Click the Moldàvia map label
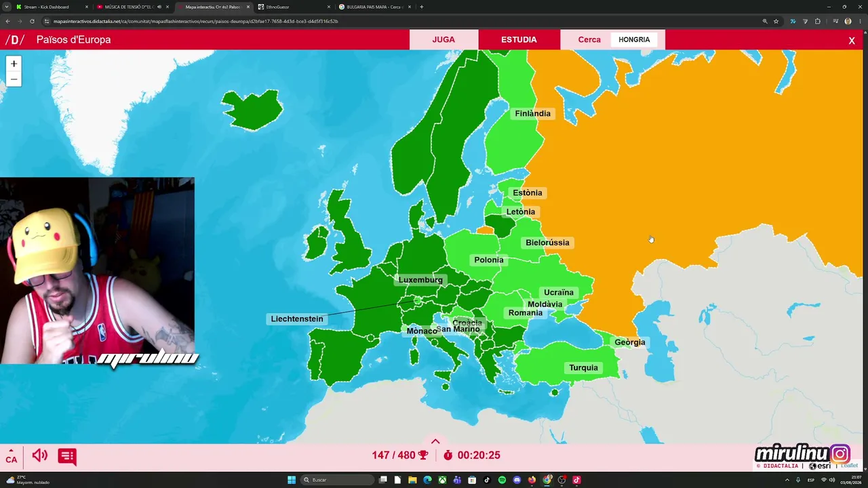The height and width of the screenshot is (488, 868). click(x=545, y=304)
